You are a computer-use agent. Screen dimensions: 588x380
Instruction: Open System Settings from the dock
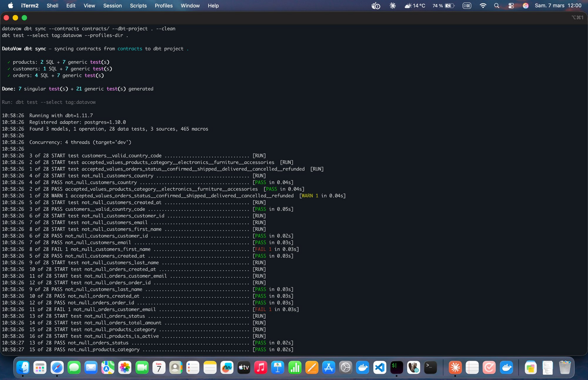[346, 367]
